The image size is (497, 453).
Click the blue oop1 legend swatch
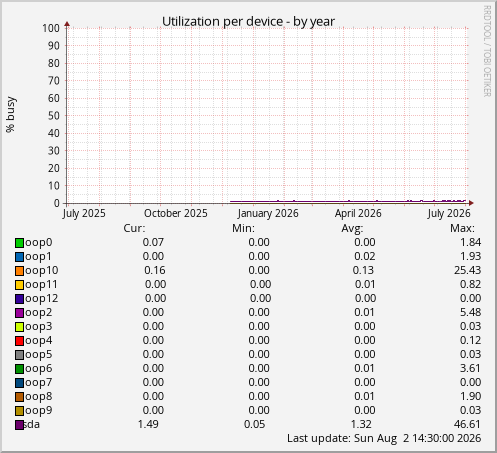click(19, 257)
